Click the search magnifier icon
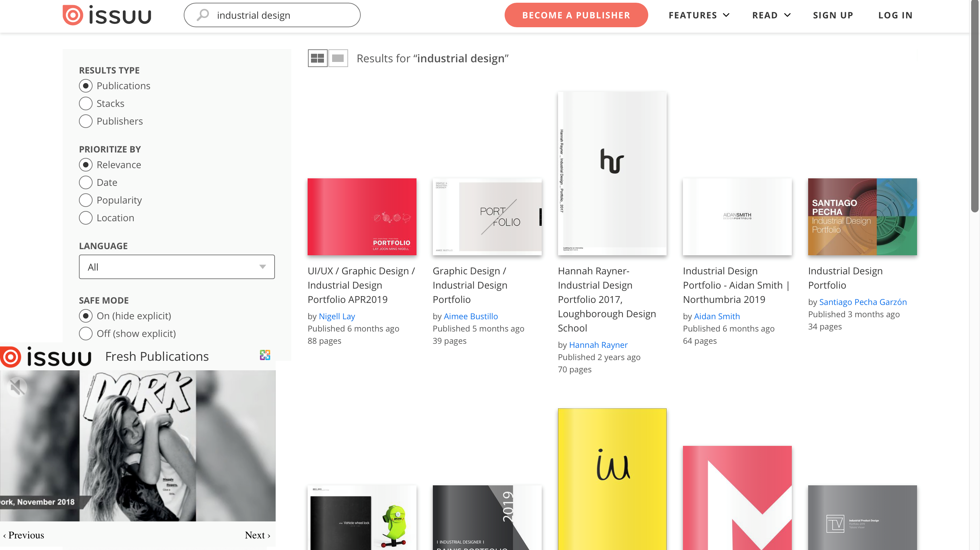The image size is (980, 550). click(x=203, y=15)
